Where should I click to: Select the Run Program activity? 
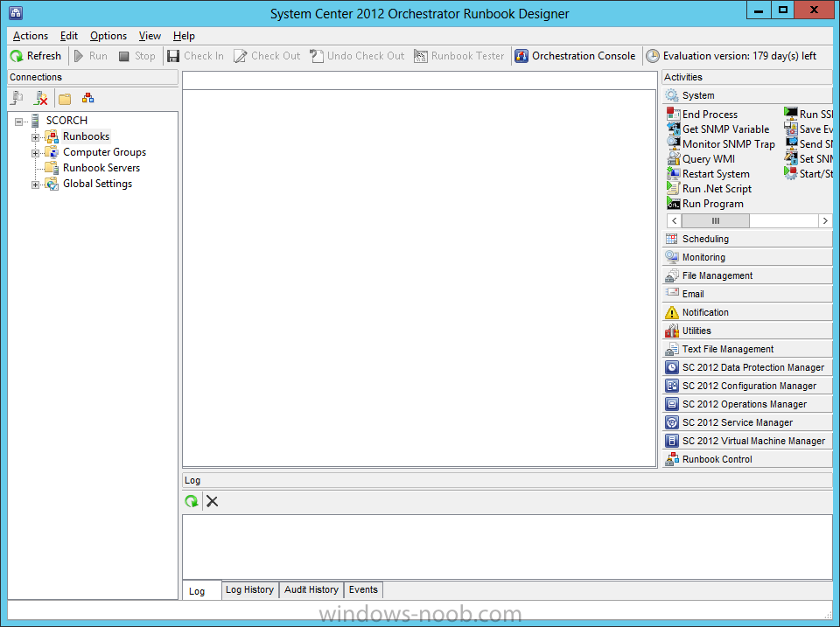pyautogui.click(x=705, y=204)
